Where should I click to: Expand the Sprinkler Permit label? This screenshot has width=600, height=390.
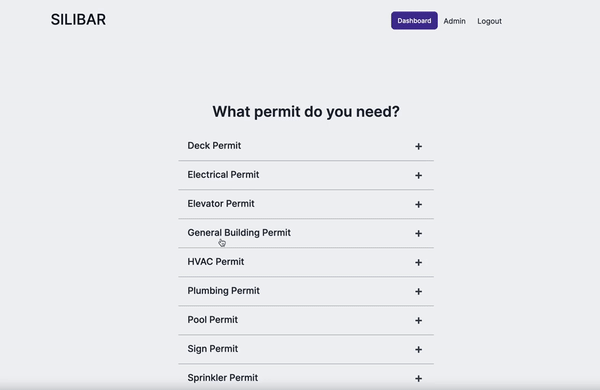click(222, 378)
